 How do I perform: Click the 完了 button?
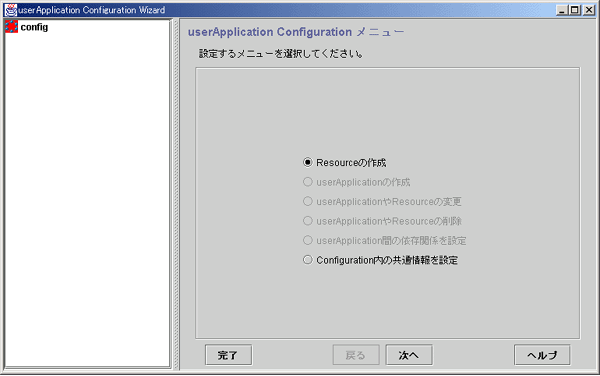click(228, 355)
